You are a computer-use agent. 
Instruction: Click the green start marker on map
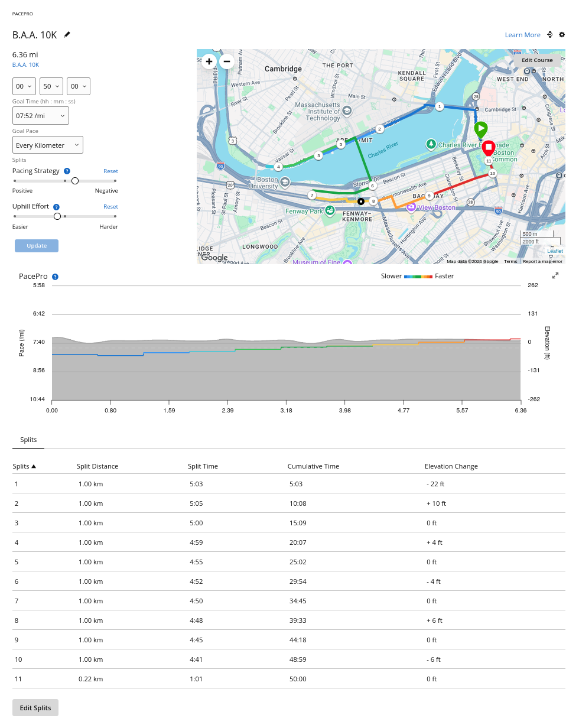[x=481, y=129]
